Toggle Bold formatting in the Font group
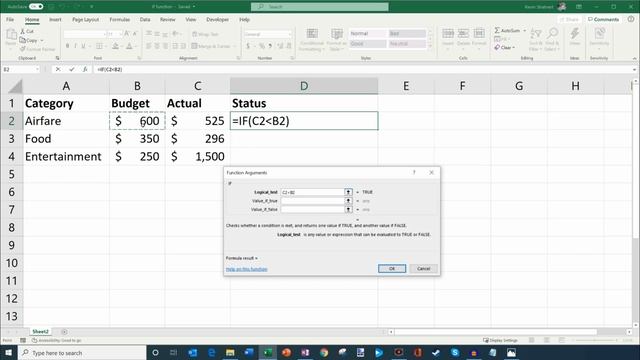 pos(67,46)
